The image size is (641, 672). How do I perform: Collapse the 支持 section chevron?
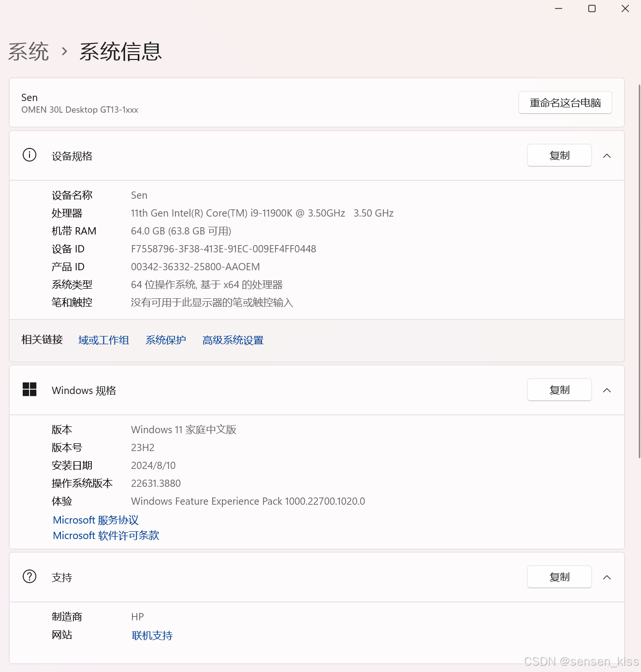[x=607, y=577]
